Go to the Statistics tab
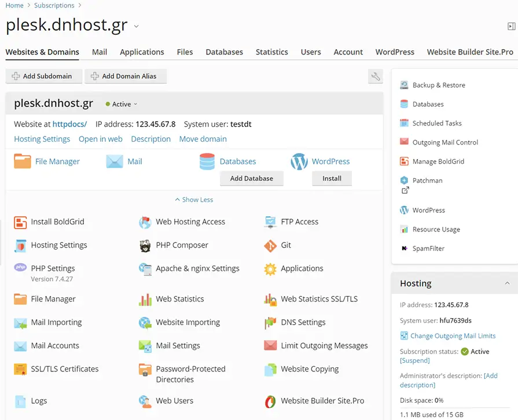518x420 pixels. [x=272, y=52]
